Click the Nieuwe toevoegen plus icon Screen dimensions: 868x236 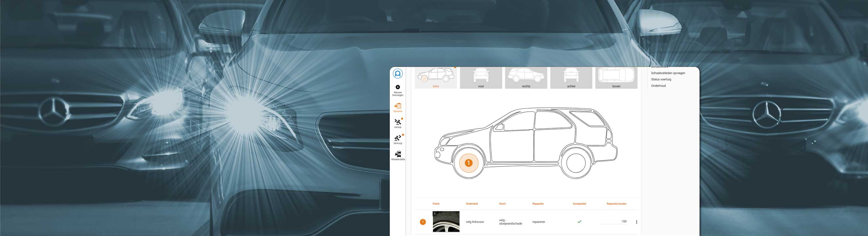coord(398,87)
